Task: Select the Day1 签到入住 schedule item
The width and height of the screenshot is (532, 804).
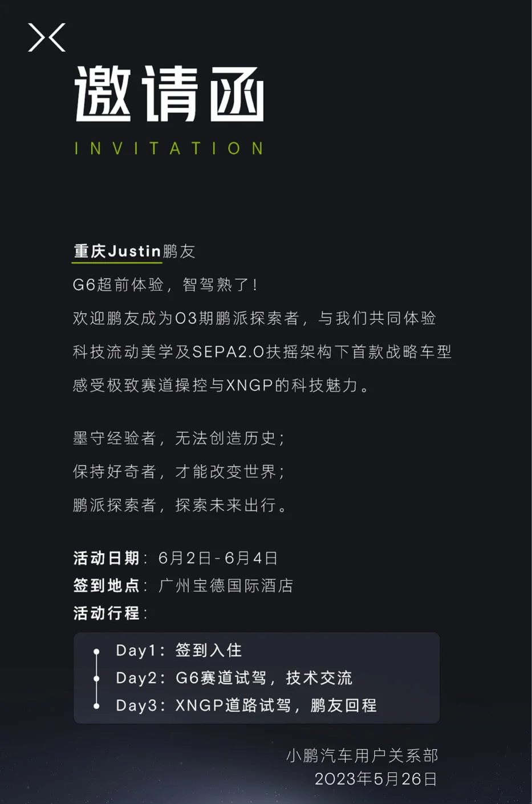Action: (179, 651)
